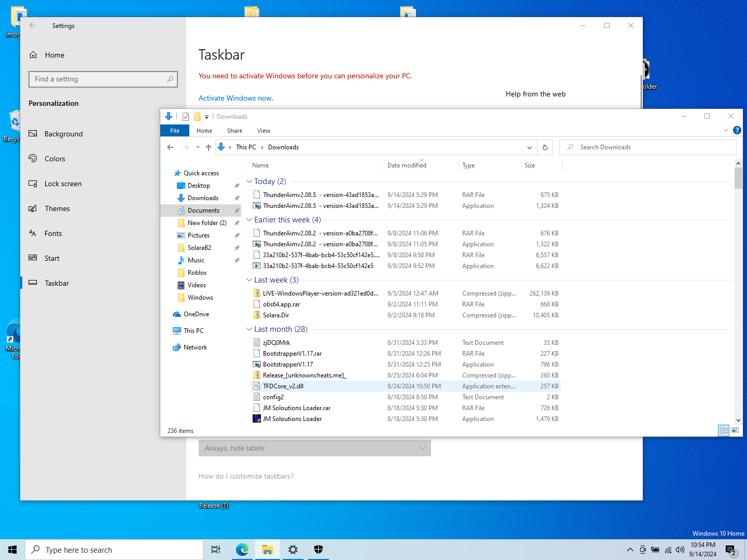Launch Microsoft Edge from taskbar

coord(242,550)
